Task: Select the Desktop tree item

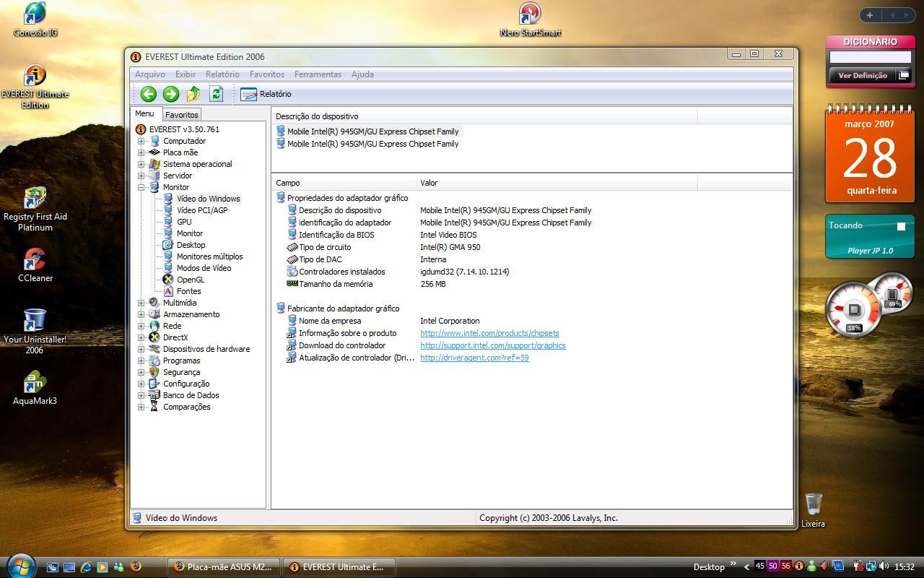Action: coord(191,245)
